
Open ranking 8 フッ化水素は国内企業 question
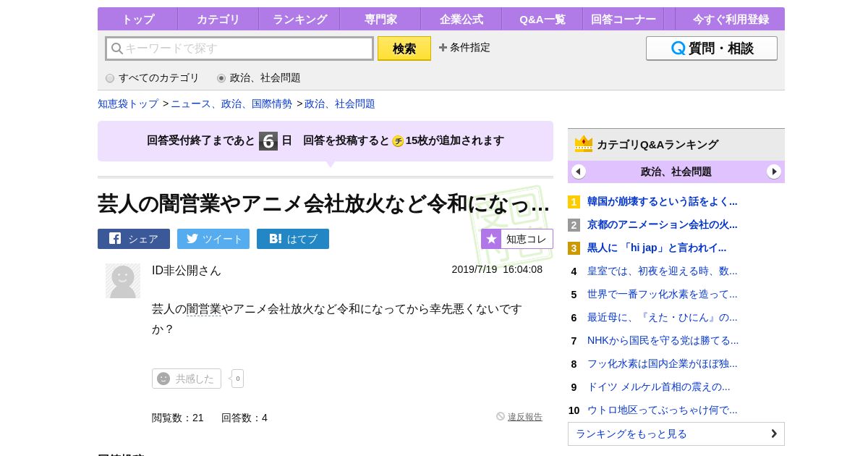pyautogui.click(x=663, y=363)
